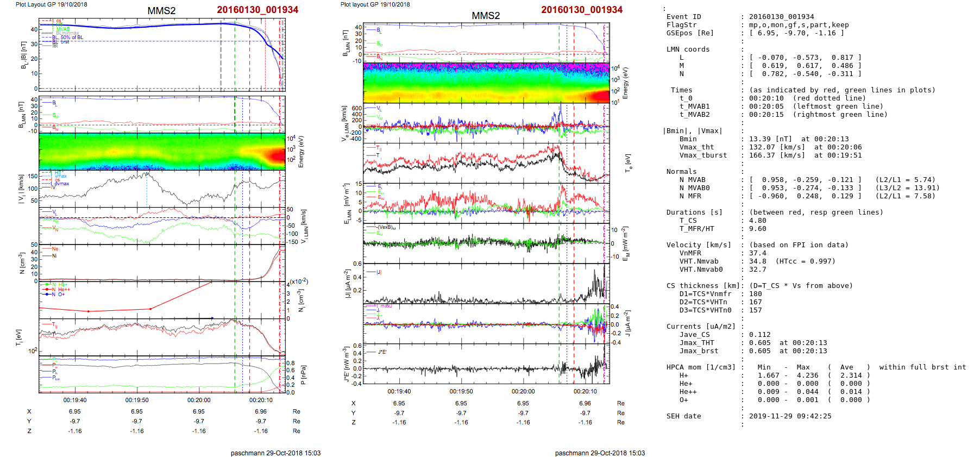Click the ratio (L2/L1 = 7.58)

905,196
